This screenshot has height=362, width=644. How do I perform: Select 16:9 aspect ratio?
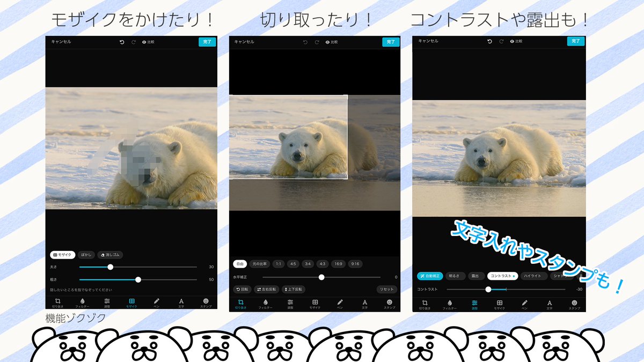(x=339, y=264)
